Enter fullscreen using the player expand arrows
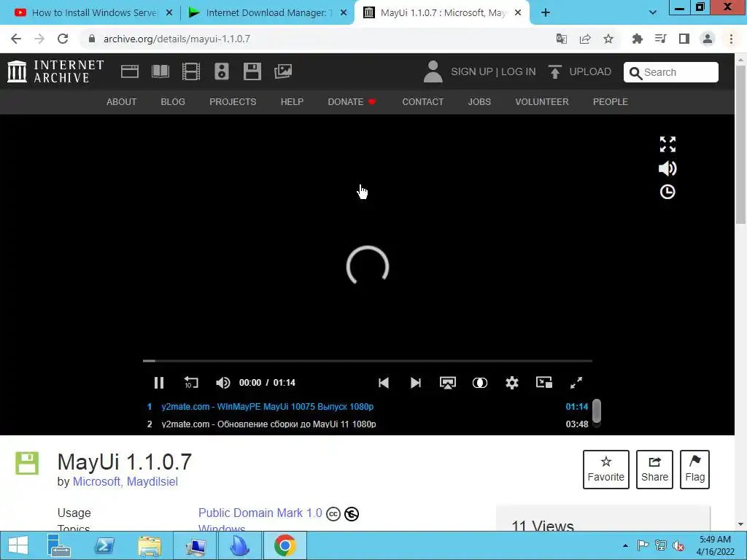747x560 pixels. [x=576, y=383]
